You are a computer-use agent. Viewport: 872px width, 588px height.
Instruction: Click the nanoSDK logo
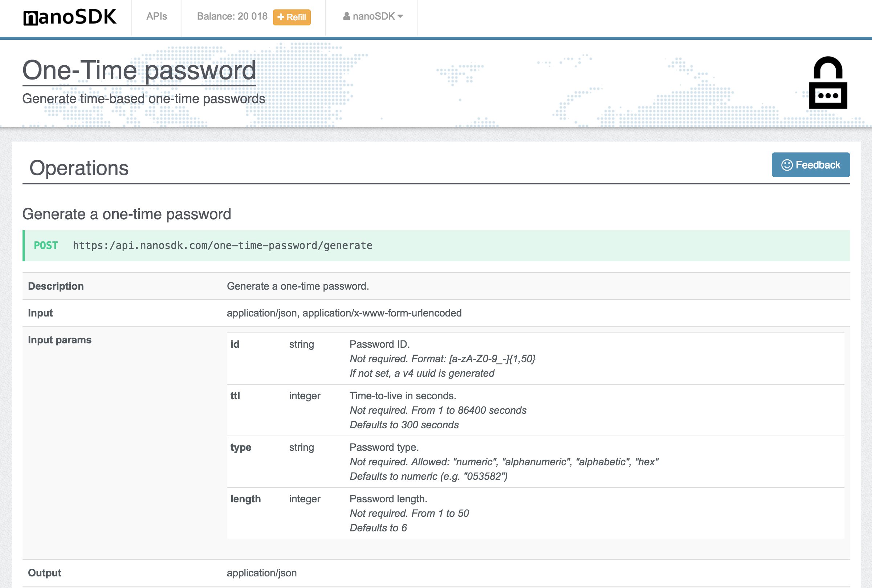point(70,17)
